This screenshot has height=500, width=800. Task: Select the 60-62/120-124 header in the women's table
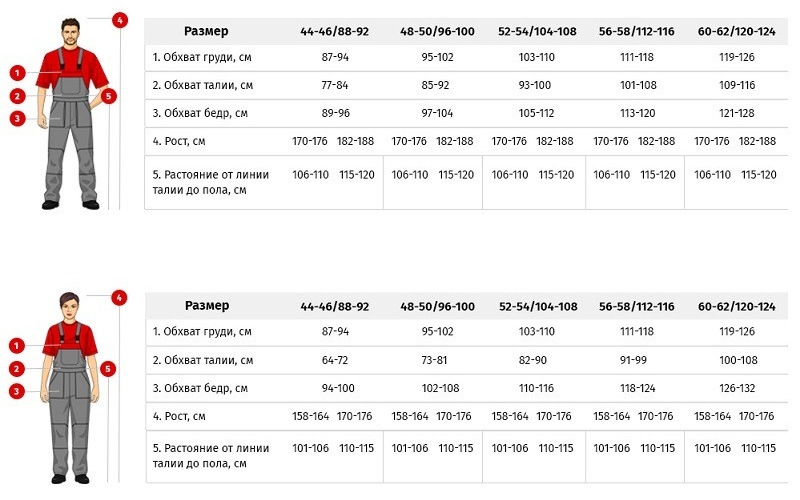[x=736, y=307]
